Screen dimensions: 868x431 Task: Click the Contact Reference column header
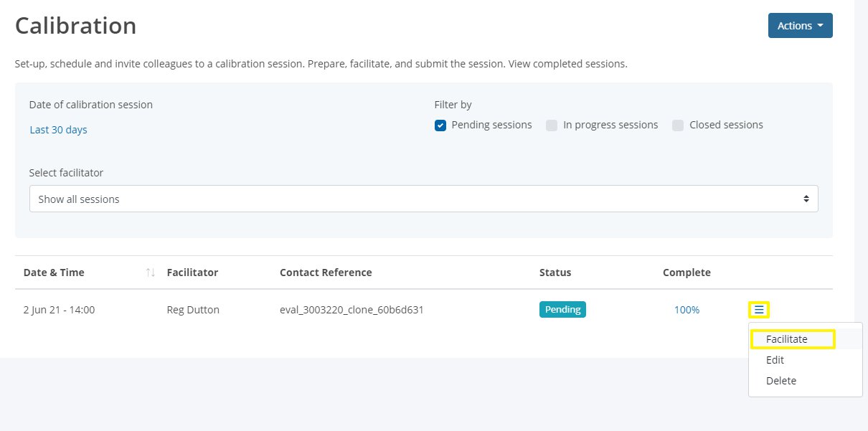[326, 273]
